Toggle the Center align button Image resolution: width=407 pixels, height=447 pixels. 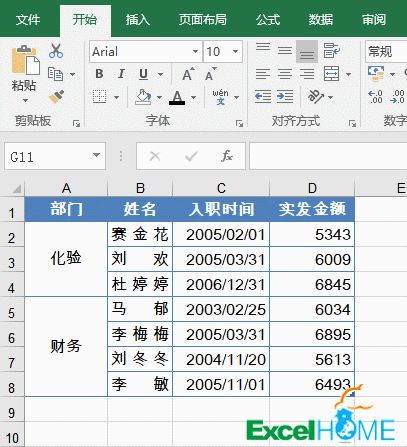pyautogui.click(x=285, y=74)
